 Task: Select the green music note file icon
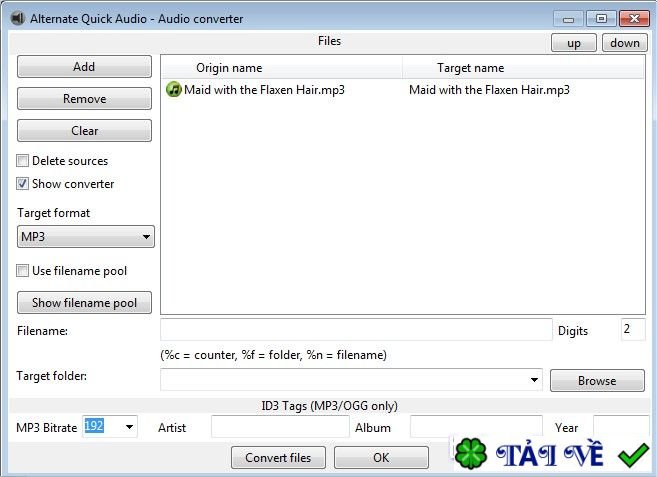[x=173, y=89]
